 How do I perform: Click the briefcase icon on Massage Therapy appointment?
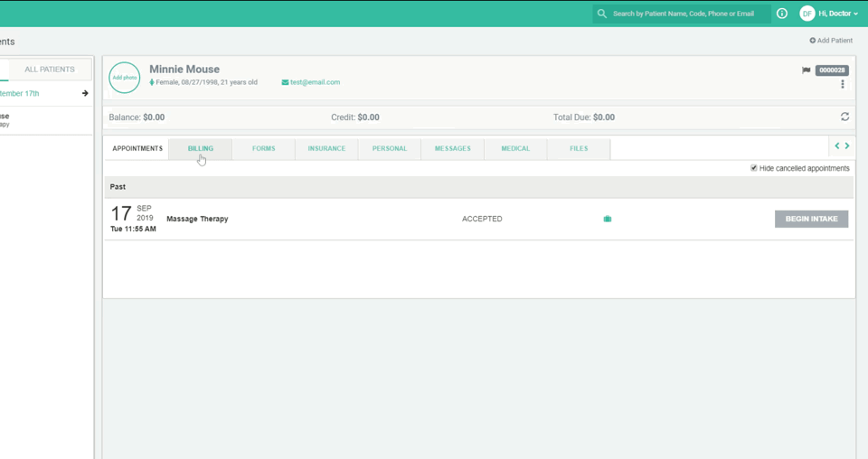(608, 219)
